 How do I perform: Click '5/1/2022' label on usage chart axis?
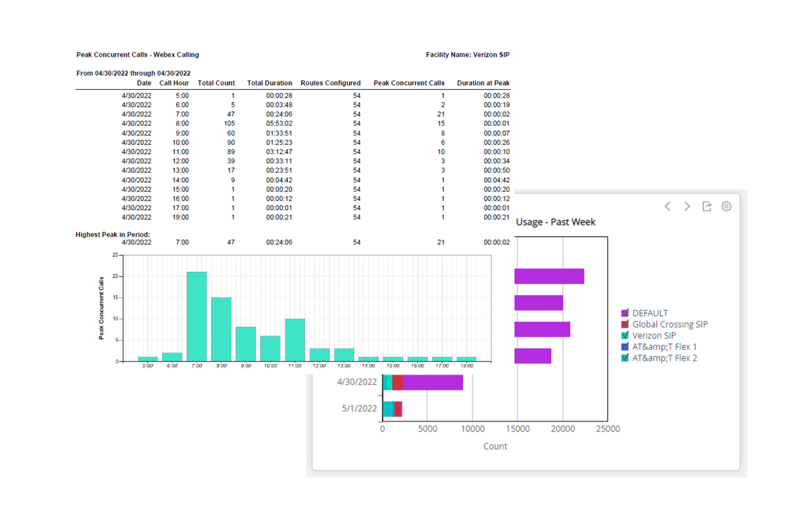(359, 408)
